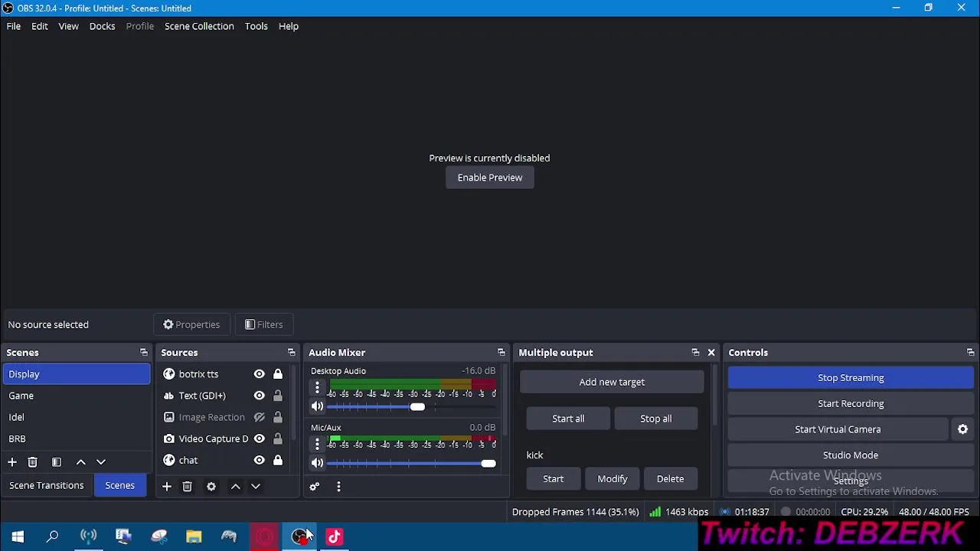Remove selected scene with trash icon
This screenshot has width=980, height=551.
[x=32, y=462]
